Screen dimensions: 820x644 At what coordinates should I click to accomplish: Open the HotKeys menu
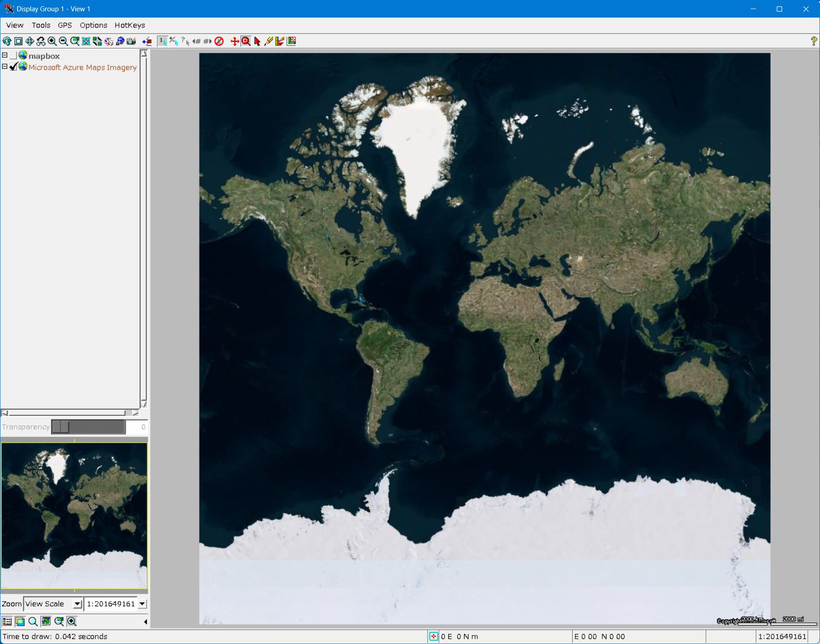[x=129, y=25]
